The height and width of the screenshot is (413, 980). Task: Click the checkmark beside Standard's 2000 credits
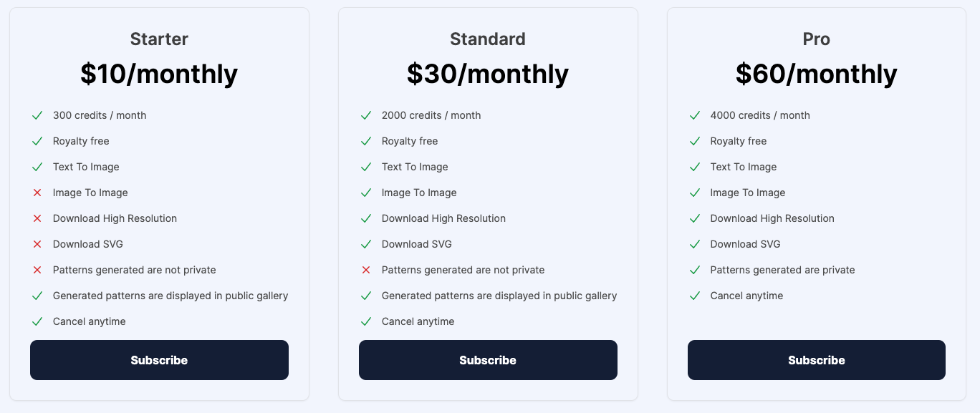click(366, 115)
